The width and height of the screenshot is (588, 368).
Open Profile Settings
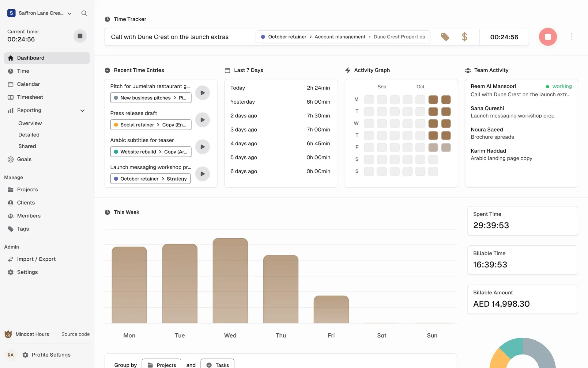[46, 355]
